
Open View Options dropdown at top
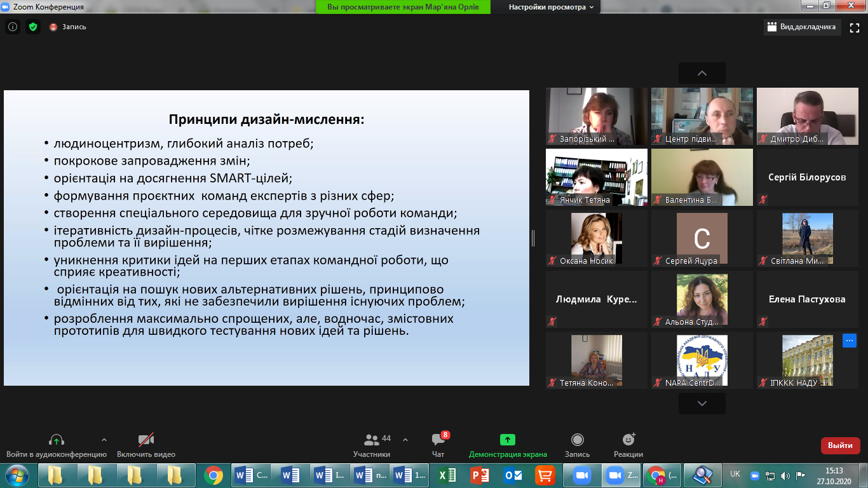(x=551, y=7)
